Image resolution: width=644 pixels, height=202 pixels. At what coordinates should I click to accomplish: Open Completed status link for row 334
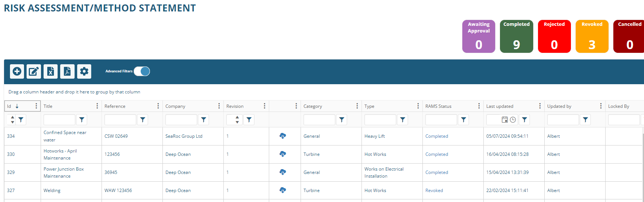pyautogui.click(x=436, y=136)
